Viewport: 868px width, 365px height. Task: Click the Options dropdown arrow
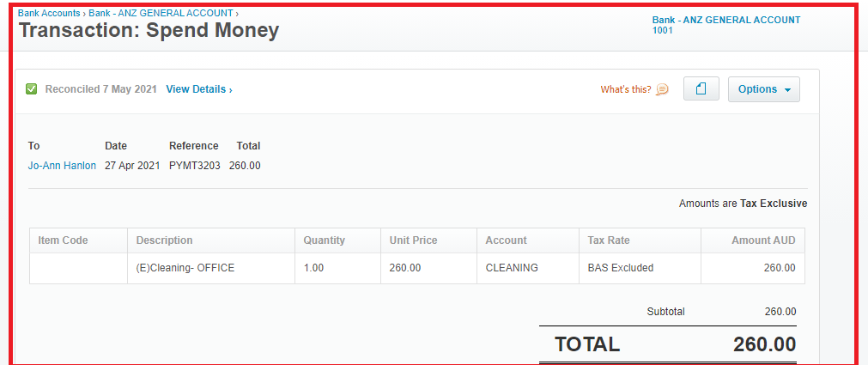[788, 89]
